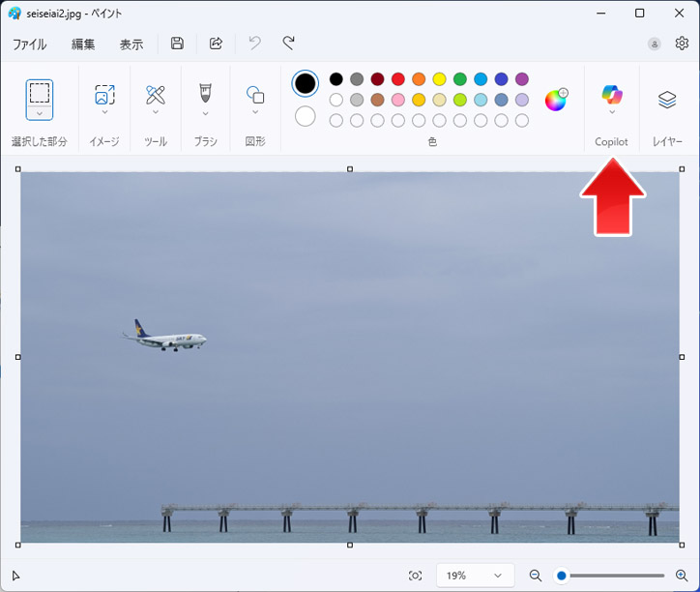Open the 編集 menu

coord(83,44)
